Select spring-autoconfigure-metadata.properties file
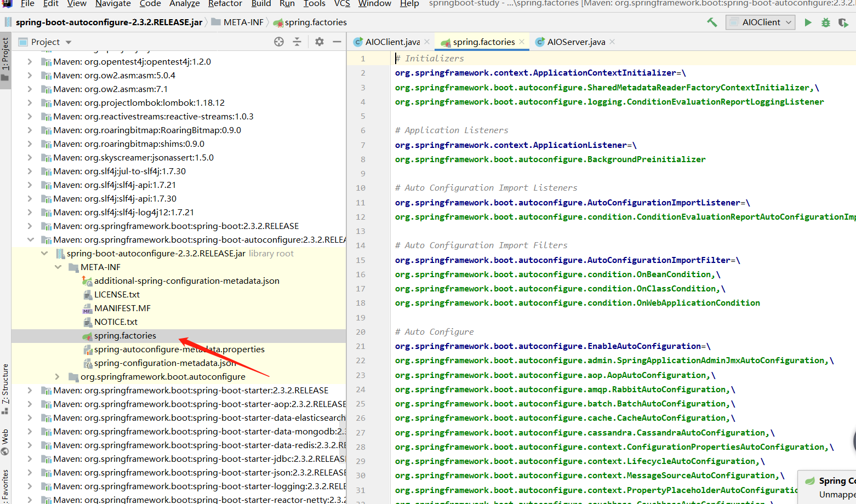 [179, 350]
